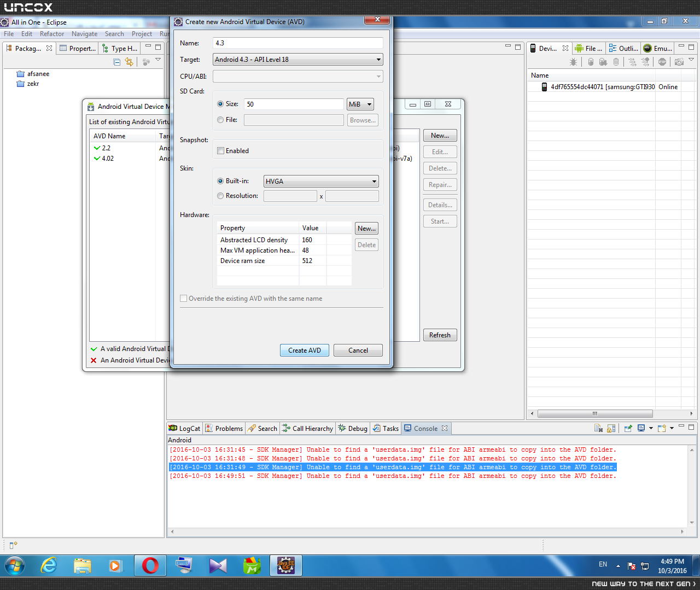
Task: Open Internet Explorer from taskbar
Action: (x=49, y=565)
